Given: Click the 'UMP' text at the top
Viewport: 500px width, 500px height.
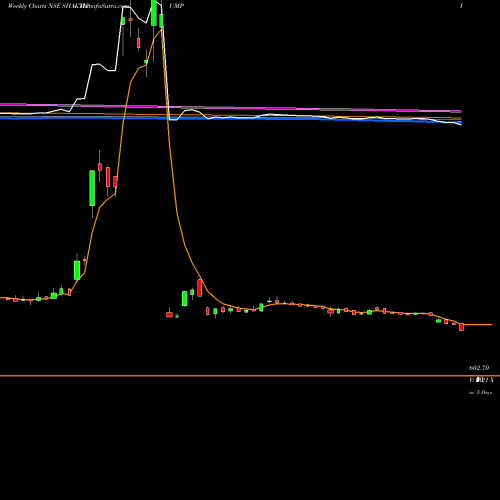Looking at the screenshot, I should (x=177, y=6).
